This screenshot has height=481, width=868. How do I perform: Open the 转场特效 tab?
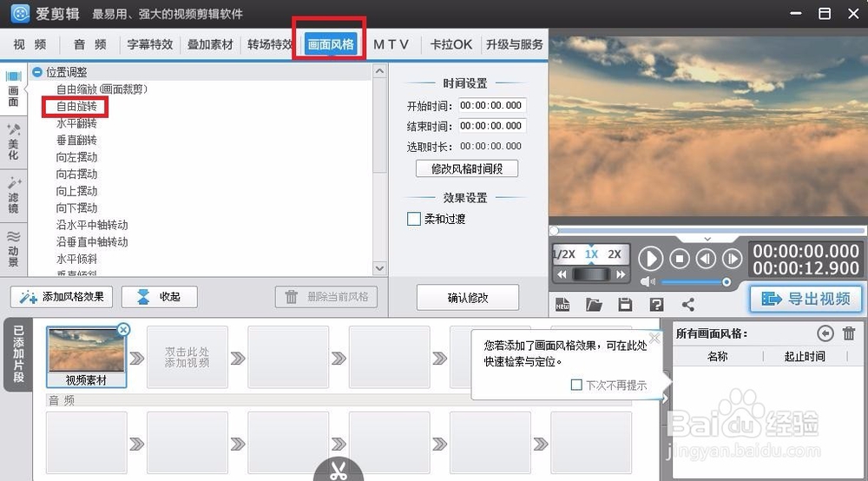tap(270, 44)
